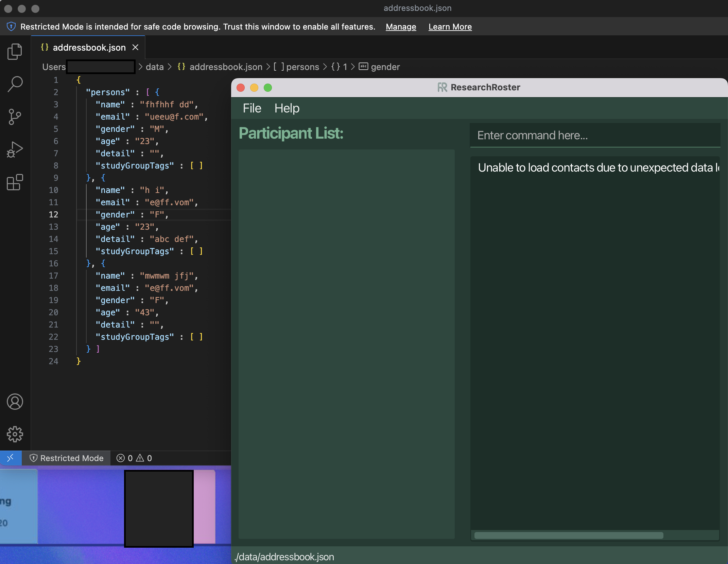
Task: Click Manage link in restricted mode banner
Action: [x=401, y=26]
